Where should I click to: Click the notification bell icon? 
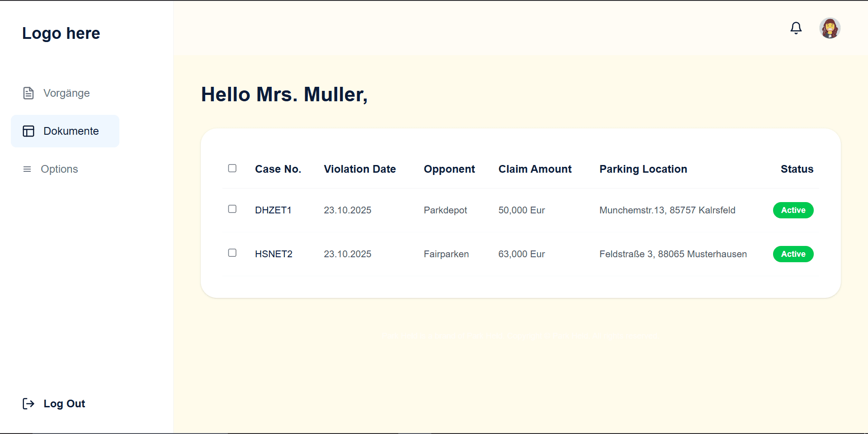tap(796, 28)
